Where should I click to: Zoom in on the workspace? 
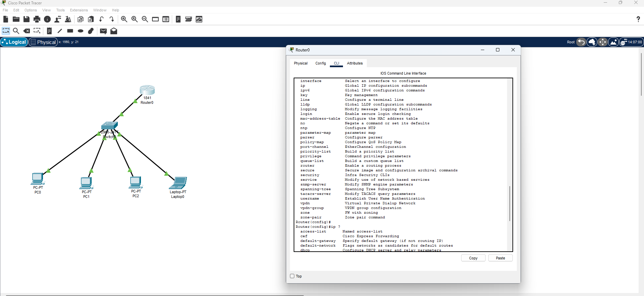tap(124, 19)
